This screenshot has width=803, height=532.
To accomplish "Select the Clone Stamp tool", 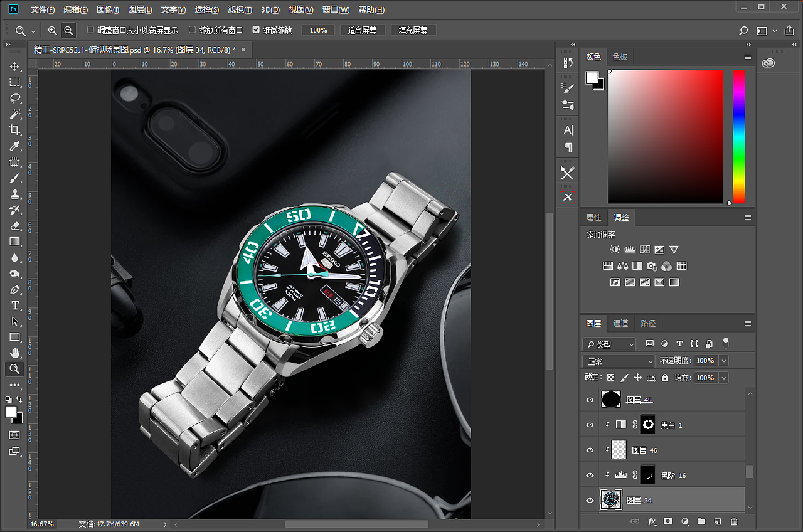I will pos(14,194).
